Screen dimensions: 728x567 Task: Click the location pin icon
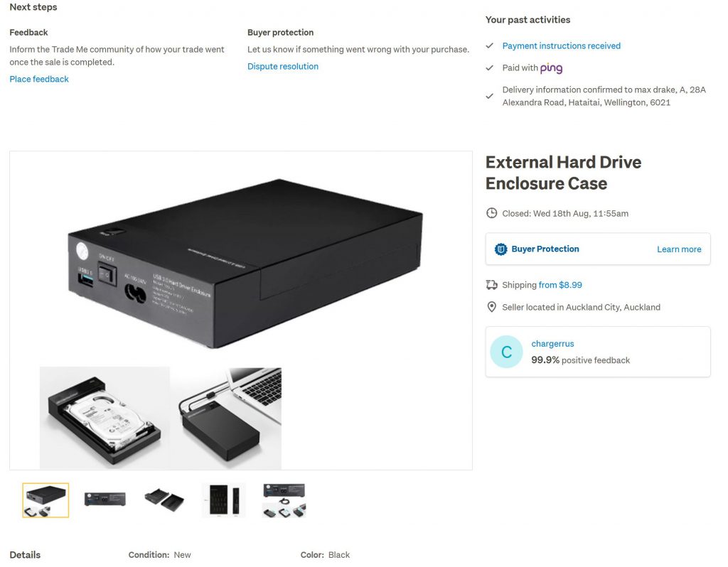[x=491, y=307]
